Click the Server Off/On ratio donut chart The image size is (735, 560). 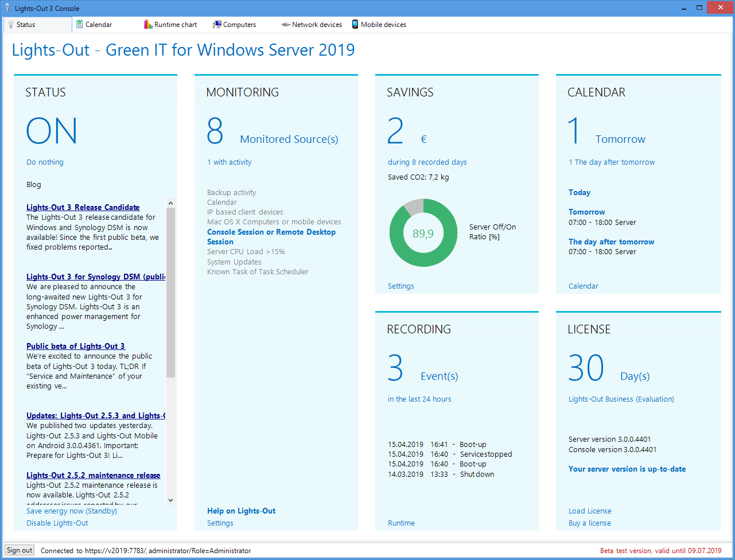(x=423, y=233)
